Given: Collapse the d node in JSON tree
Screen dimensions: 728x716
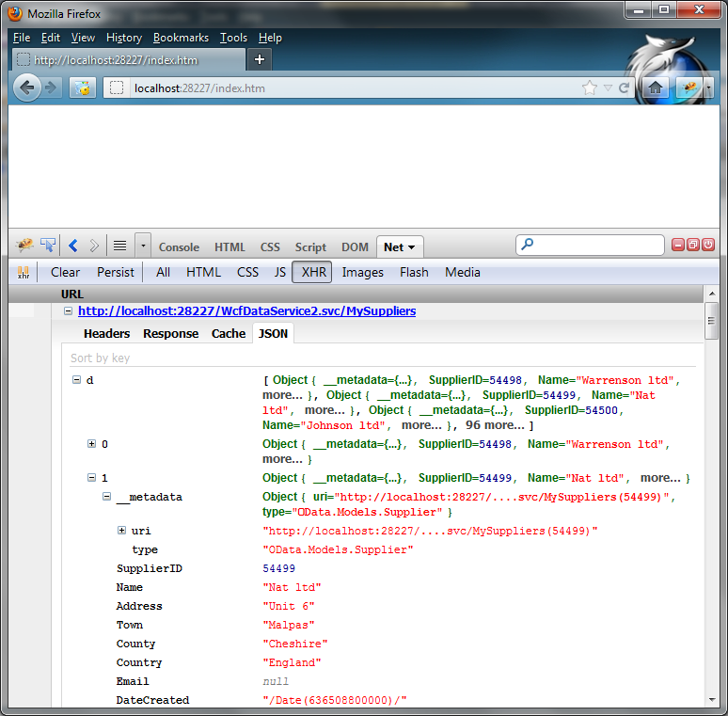Looking at the screenshot, I should point(76,380).
